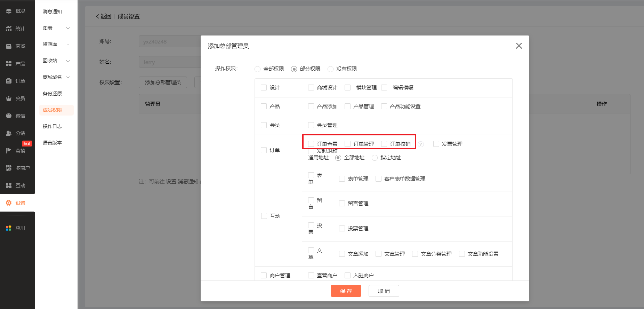
Task: Close the 添加总部管理员 dialog with X
Action: tap(519, 46)
